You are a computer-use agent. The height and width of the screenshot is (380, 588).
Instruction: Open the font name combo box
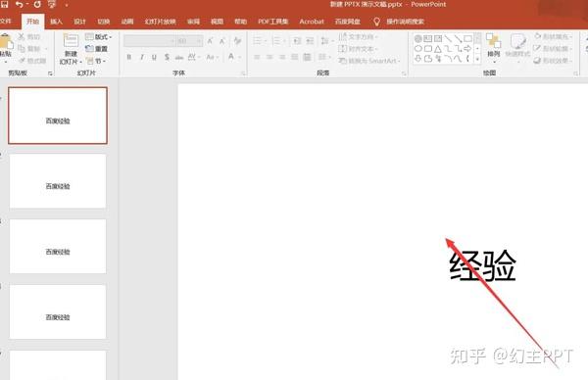pos(150,41)
